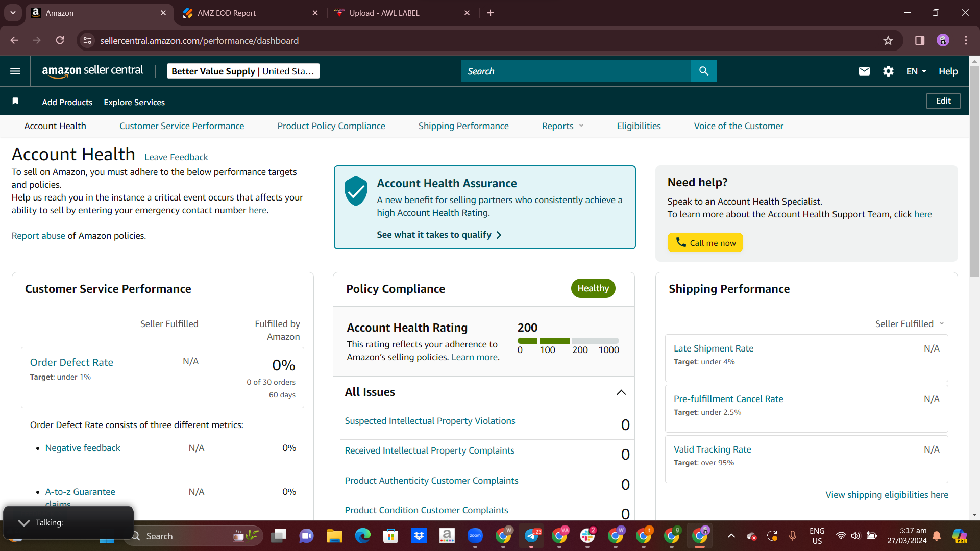The height and width of the screenshot is (551, 980).
Task: Open the Chrome profile avatar
Action: [x=943, y=41]
